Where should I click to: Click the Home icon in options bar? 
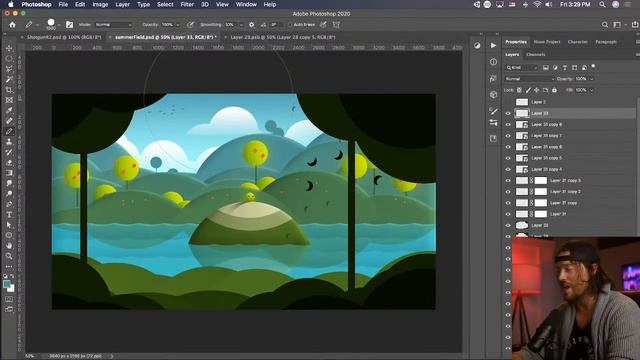[12, 25]
